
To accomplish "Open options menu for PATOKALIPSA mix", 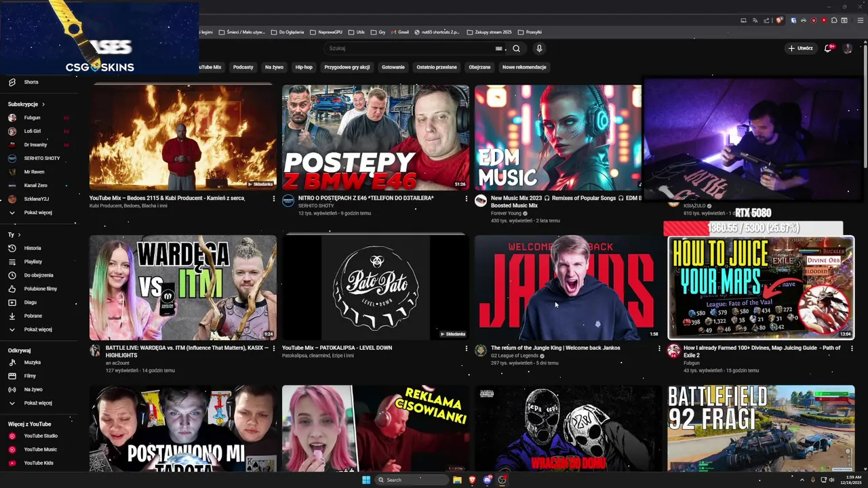I will pos(466,348).
